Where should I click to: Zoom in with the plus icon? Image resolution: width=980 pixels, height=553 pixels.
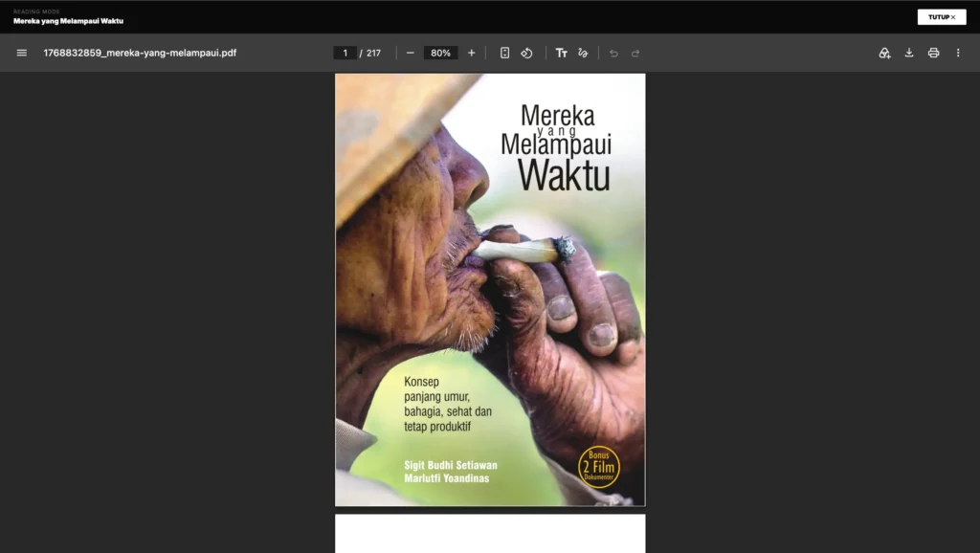471,54
